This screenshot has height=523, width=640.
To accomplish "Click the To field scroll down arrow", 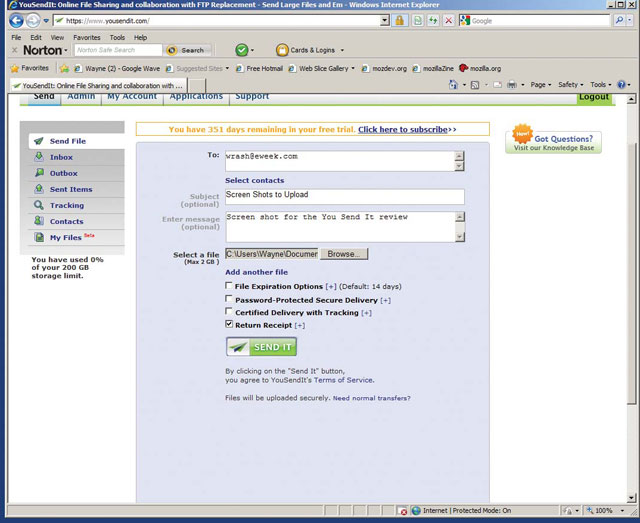I will [459, 166].
